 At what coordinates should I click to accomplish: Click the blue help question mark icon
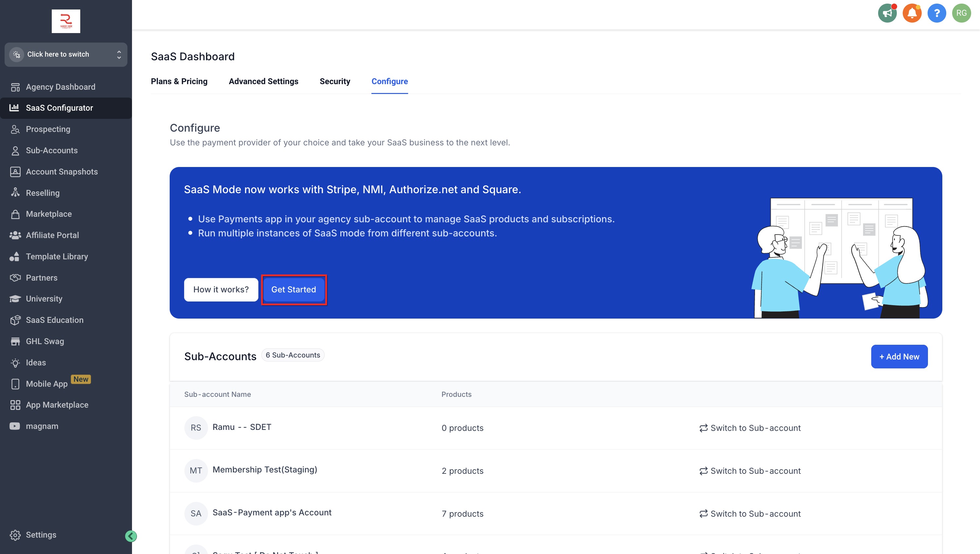click(937, 13)
